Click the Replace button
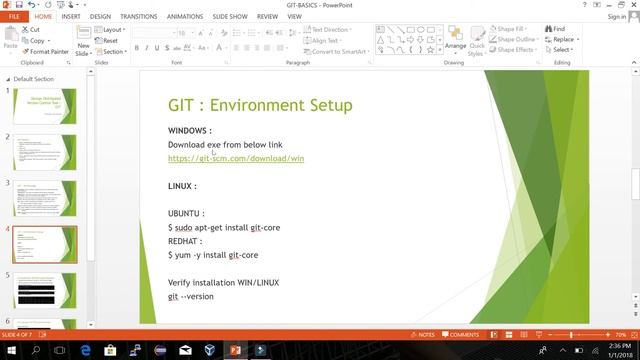 pyautogui.click(x=562, y=39)
